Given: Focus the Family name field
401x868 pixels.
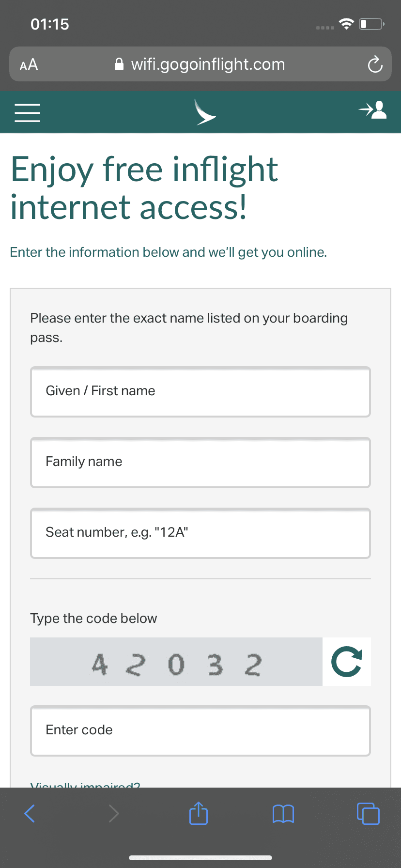Looking at the screenshot, I should tap(200, 462).
